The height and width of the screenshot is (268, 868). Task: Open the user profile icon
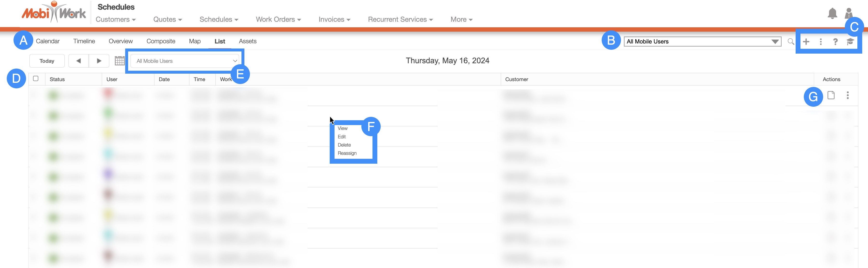click(848, 14)
